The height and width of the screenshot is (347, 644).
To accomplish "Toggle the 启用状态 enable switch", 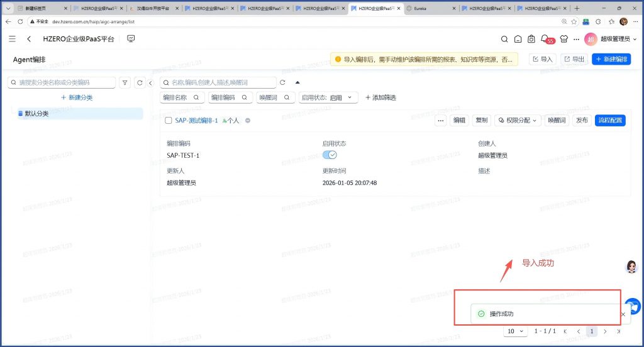I will pos(330,155).
